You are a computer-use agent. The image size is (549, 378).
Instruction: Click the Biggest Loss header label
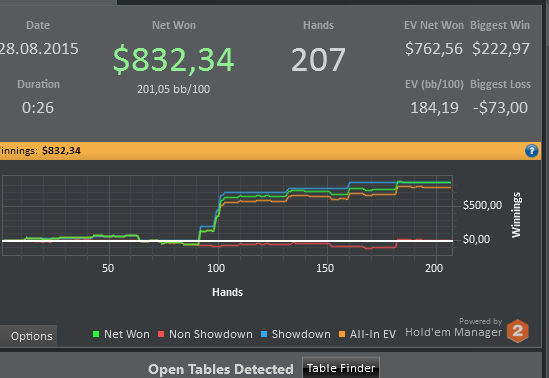pos(500,84)
